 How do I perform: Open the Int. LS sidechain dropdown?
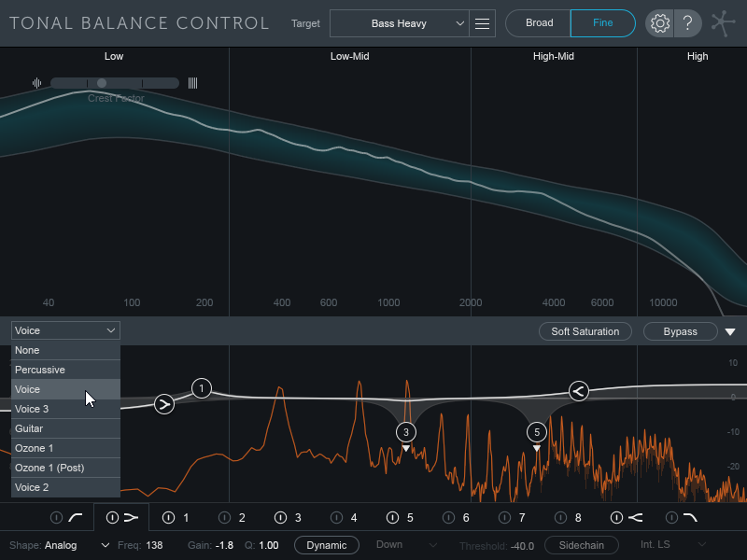tap(672, 545)
